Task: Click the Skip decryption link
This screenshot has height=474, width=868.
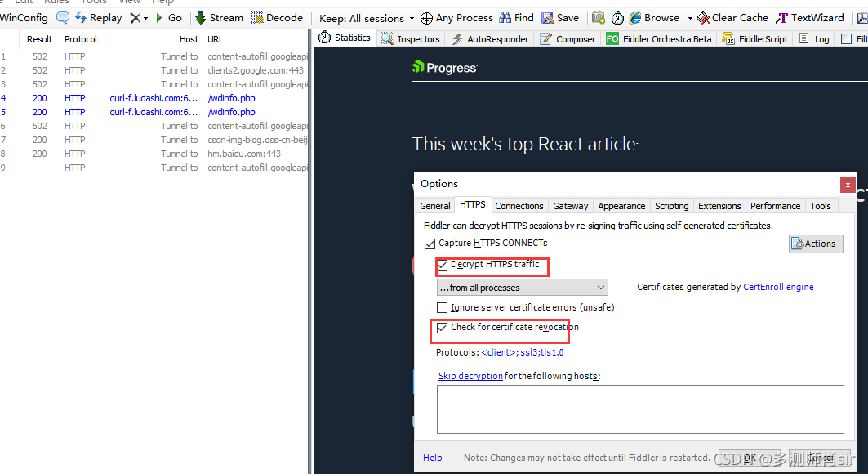Action: (x=470, y=376)
